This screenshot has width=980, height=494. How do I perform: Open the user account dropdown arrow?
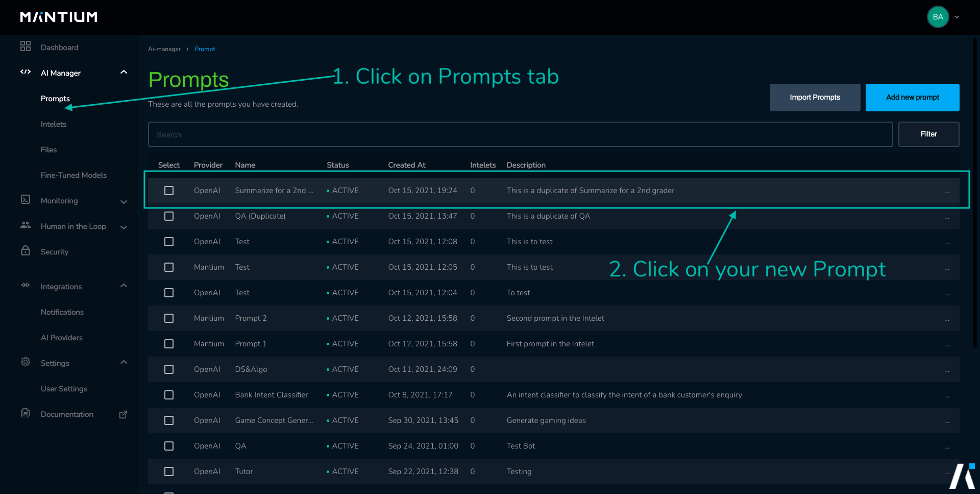(x=957, y=17)
